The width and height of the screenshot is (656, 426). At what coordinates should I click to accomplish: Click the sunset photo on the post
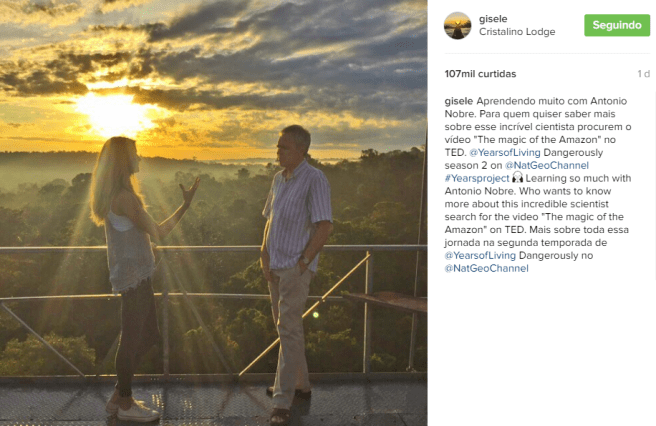pos(213,213)
